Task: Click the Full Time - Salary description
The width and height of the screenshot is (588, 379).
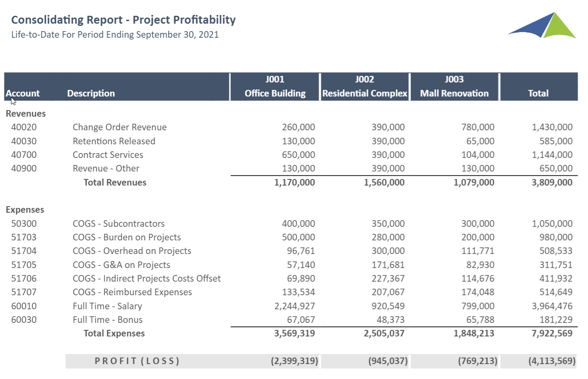Action: pos(107,306)
